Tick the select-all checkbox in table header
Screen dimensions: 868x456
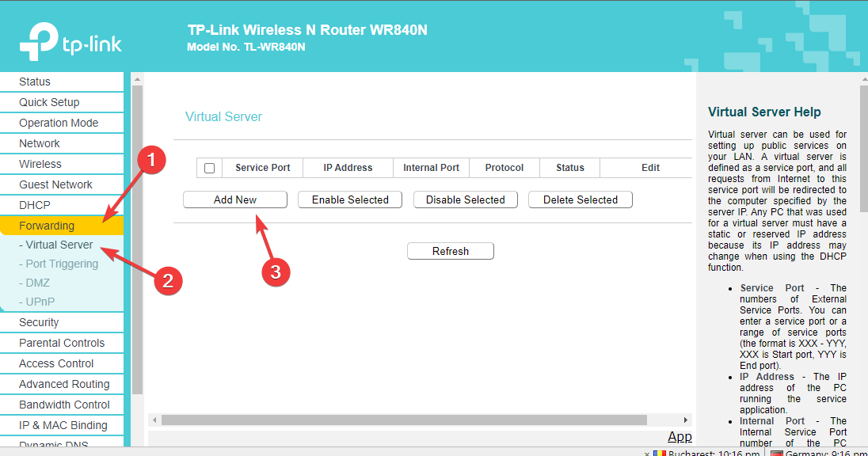(209, 169)
